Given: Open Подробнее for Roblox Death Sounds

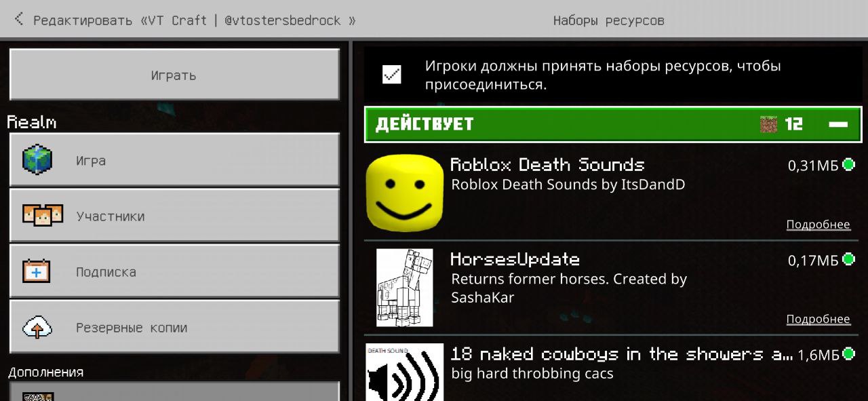Looking at the screenshot, I should (818, 225).
